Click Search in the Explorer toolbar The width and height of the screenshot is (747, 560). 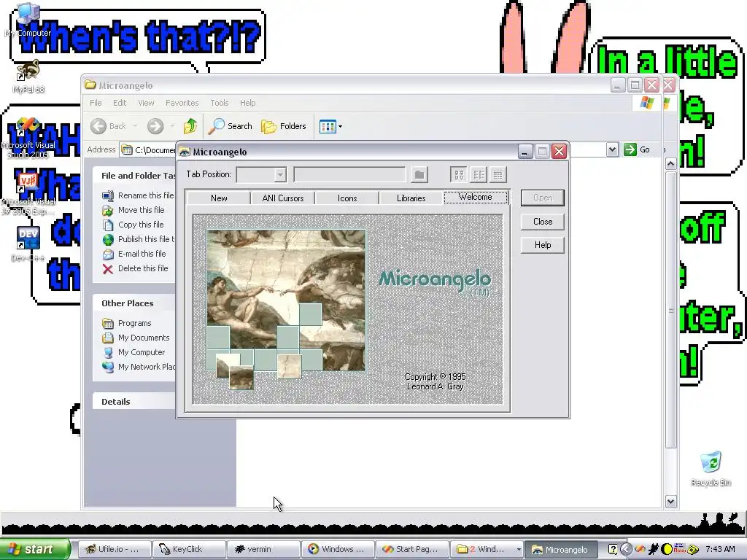(231, 126)
